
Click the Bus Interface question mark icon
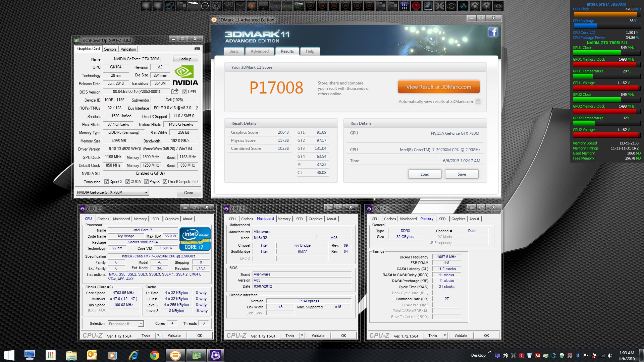pos(197,108)
